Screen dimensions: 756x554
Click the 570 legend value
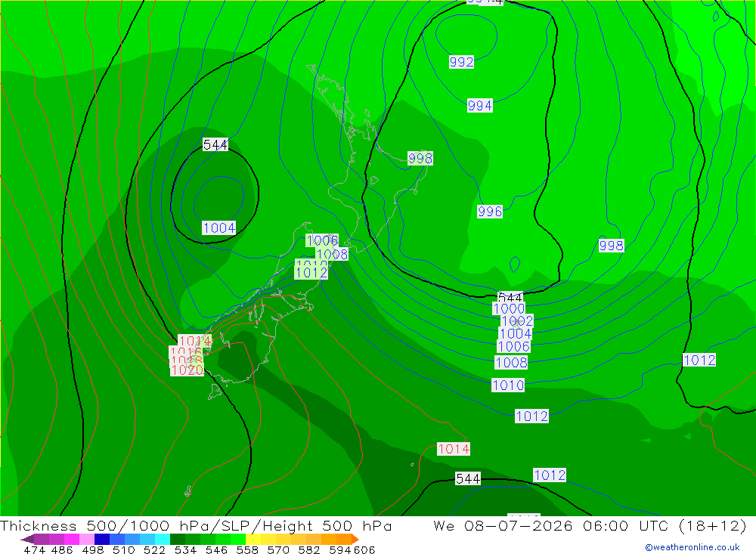(277, 549)
